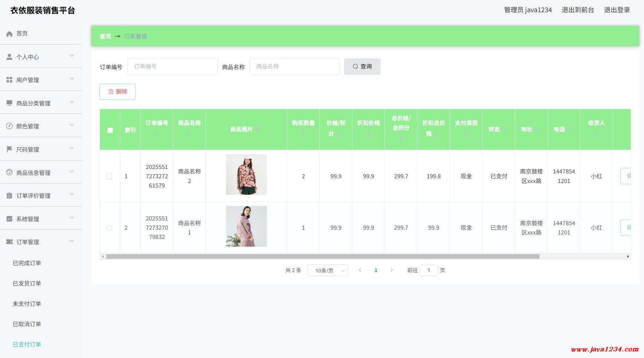Screen dimensions: 644x358
Task: Open the 未支付订单 submenu item
Action: tap(27, 304)
